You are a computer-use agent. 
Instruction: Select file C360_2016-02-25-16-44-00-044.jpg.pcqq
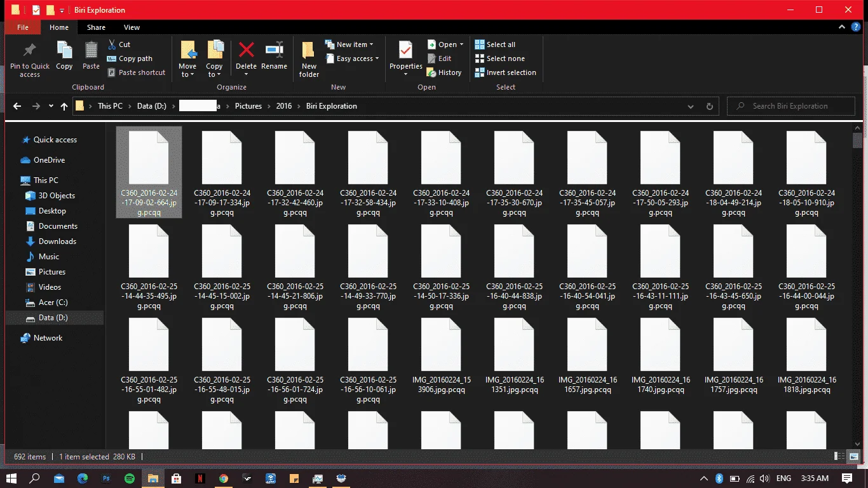(x=806, y=266)
